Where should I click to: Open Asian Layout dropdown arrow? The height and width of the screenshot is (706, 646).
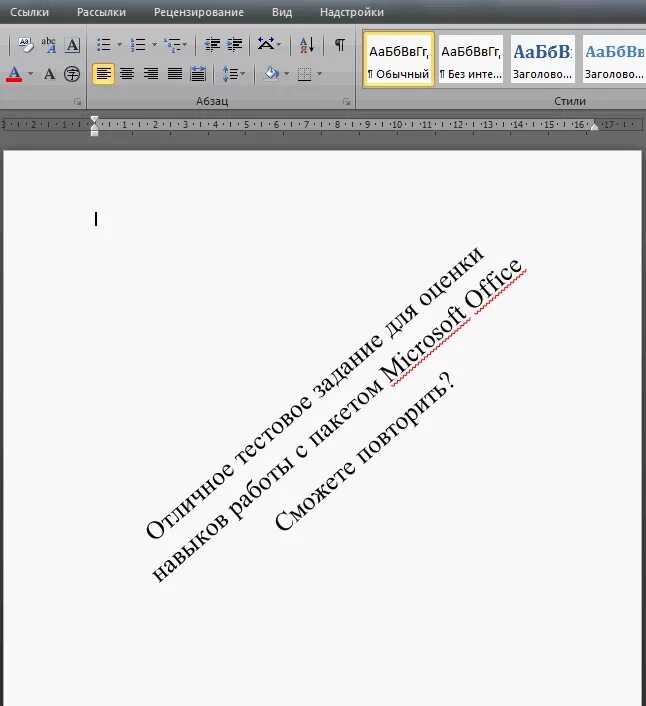click(x=279, y=45)
